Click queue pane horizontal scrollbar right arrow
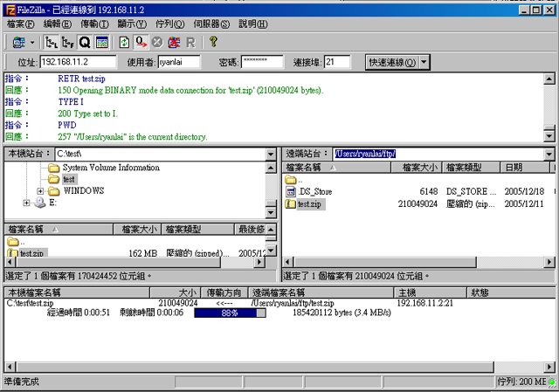 coord(549,367)
